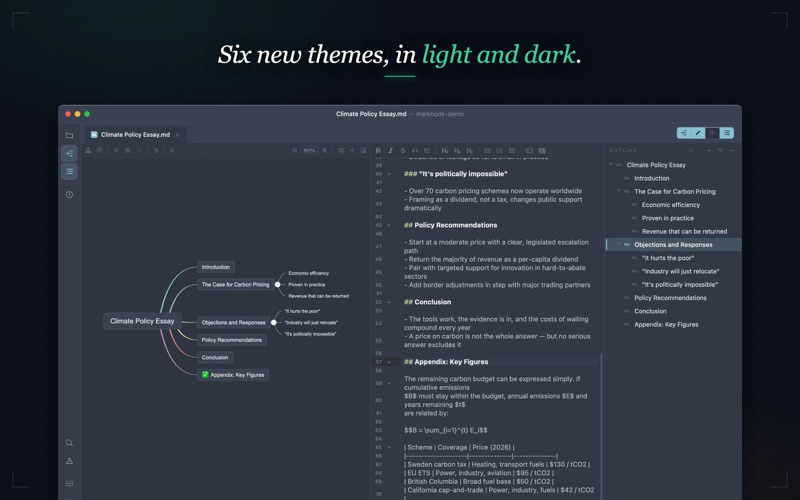Click the editor vertical scrollbar
Viewport: 800px width, 500px height.
[601, 426]
